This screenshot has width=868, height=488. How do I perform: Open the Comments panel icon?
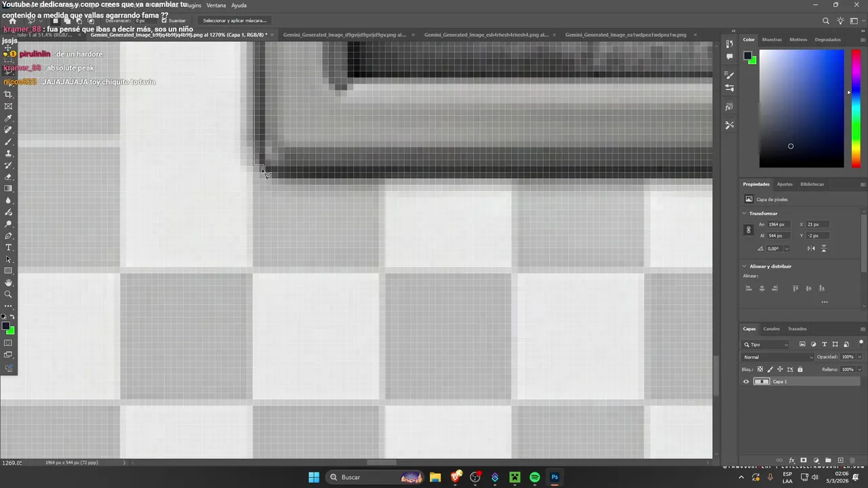[x=729, y=57]
